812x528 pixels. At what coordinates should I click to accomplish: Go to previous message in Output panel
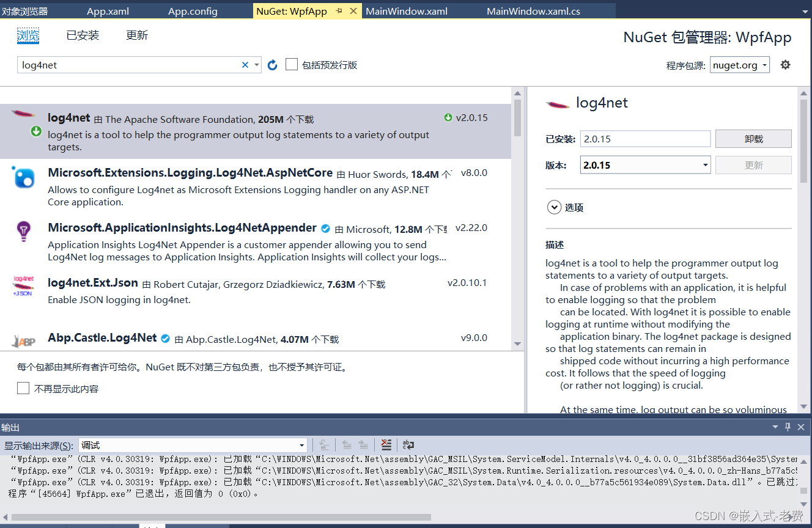tap(347, 445)
